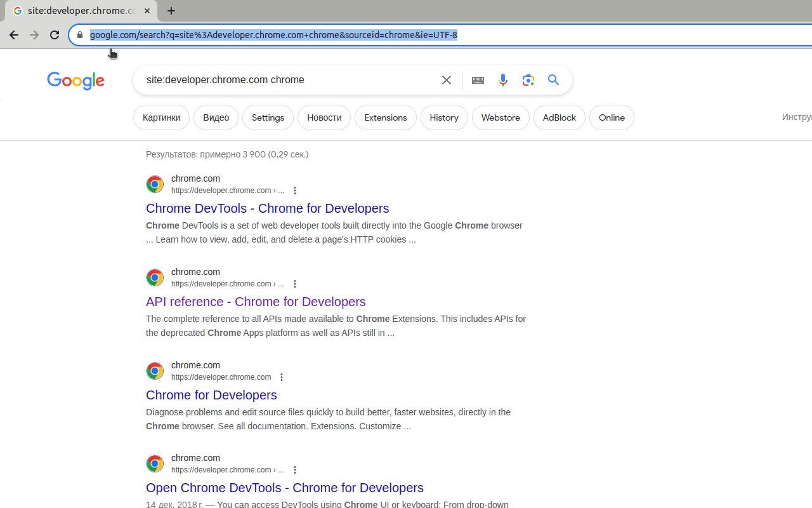Open the three-dot menu on the first result
This screenshot has height=508, width=812.
tap(295, 190)
